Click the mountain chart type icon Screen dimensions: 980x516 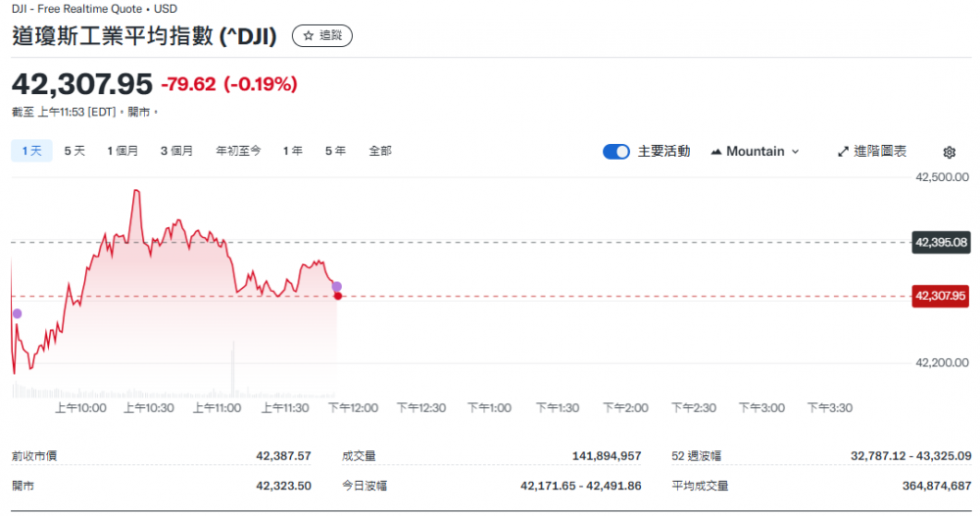[716, 152]
